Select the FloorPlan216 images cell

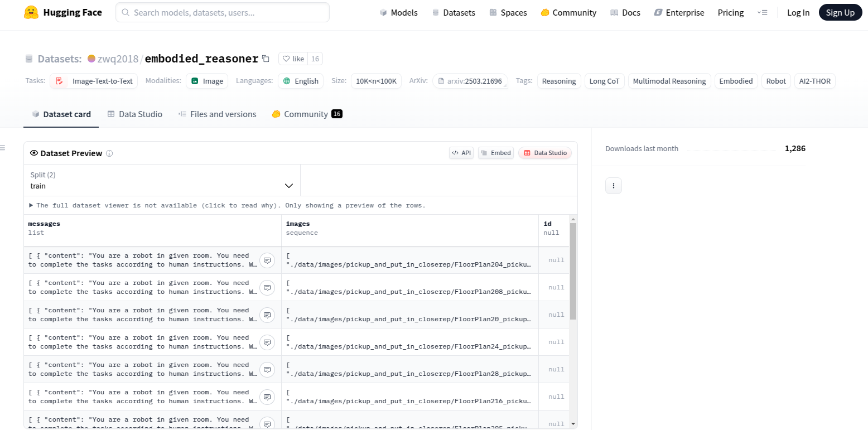[x=410, y=397]
